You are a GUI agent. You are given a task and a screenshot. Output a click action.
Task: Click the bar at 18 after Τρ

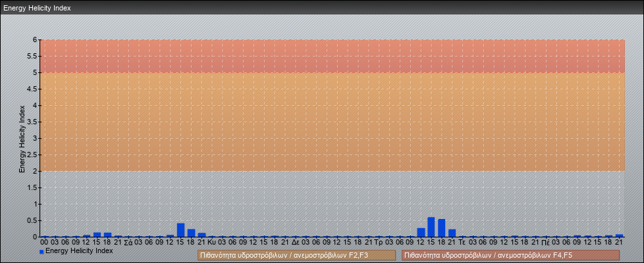click(442, 227)
